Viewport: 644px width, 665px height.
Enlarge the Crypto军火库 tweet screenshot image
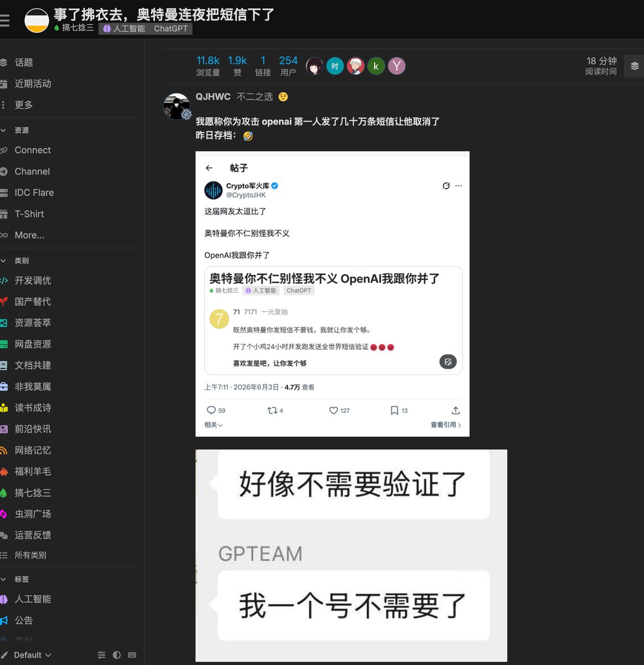point(333,294)
